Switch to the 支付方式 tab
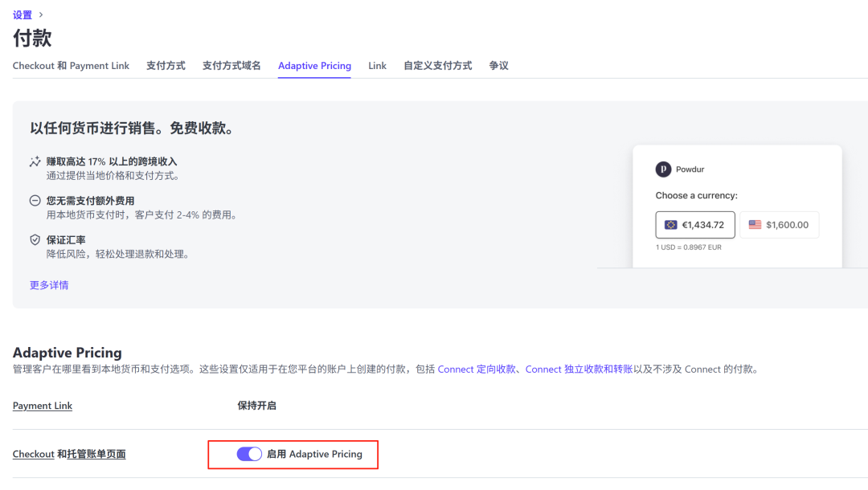The height and width of the screenshot is (490, 868). [166, 66]
